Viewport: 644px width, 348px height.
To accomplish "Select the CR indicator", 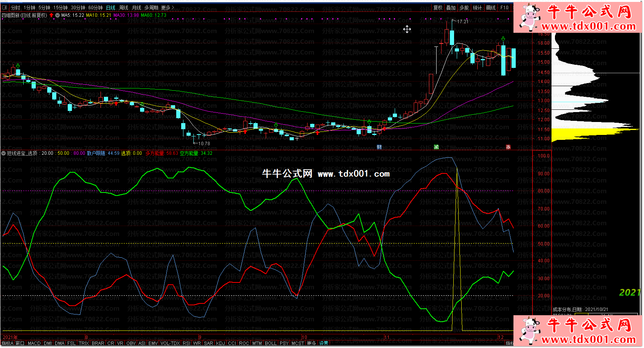I will pos(111,343).
